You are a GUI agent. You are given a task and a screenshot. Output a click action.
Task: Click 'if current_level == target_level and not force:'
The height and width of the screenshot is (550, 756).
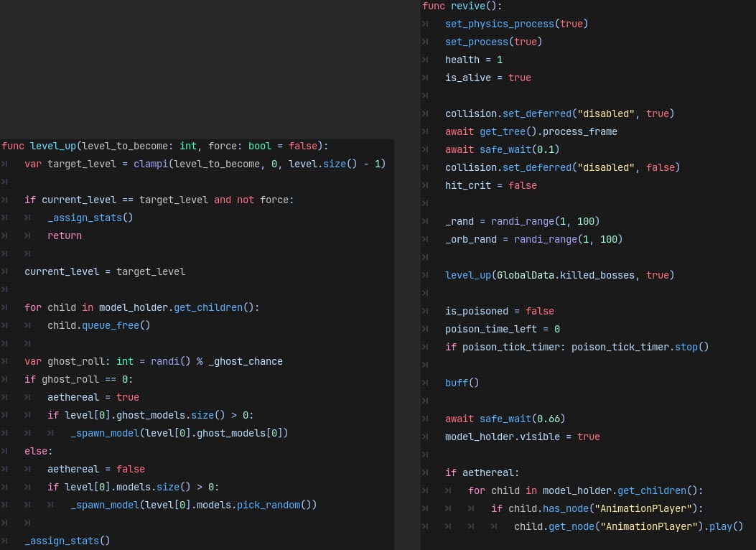[159, 200]
